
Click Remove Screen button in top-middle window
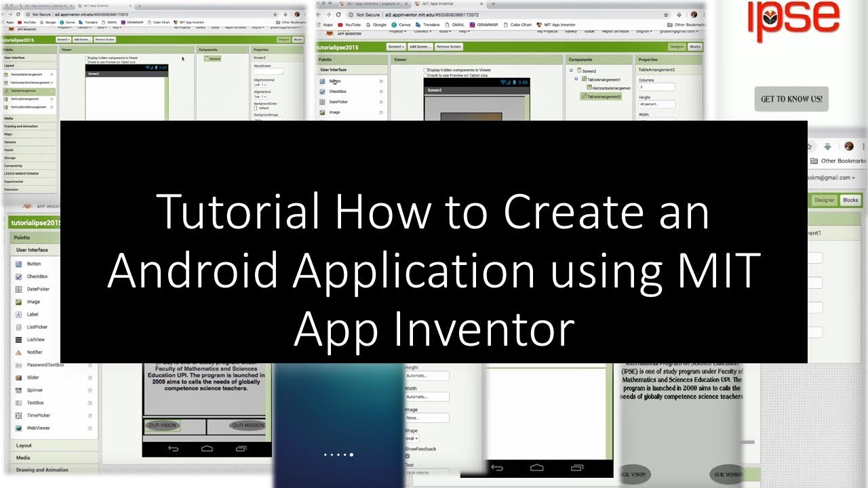(448, 46)
